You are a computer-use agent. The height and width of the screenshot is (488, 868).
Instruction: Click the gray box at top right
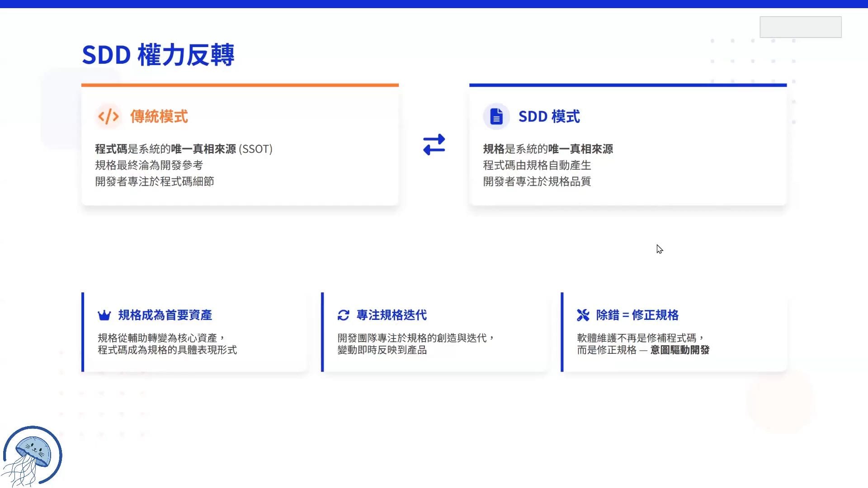800,27
